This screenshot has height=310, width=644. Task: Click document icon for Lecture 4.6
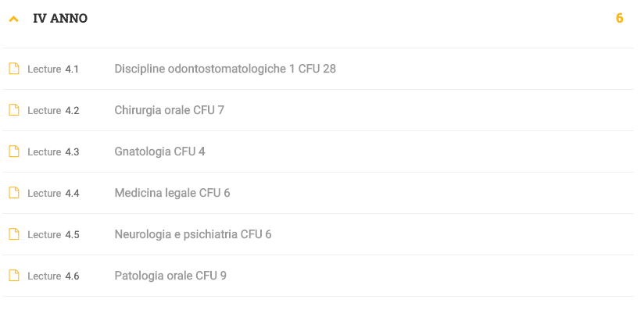pos(14,276)
